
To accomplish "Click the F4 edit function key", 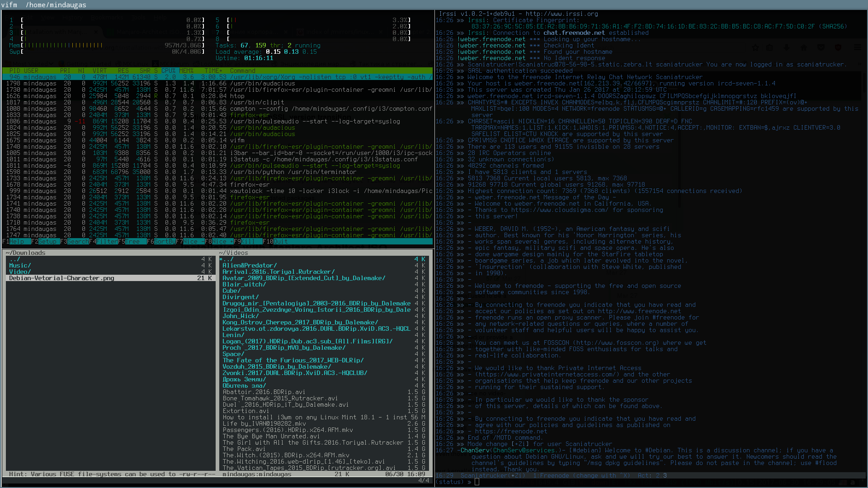I will pos(104,241).
